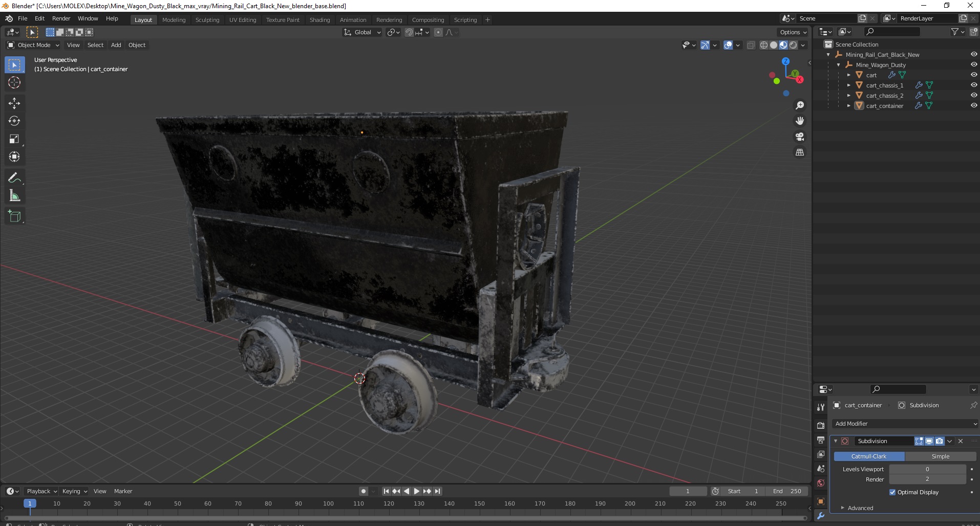The width and height of the screenshot is (980, 526).
Task: Hide cart_chassis_1 with its eye icon
Action: point(974,85)
